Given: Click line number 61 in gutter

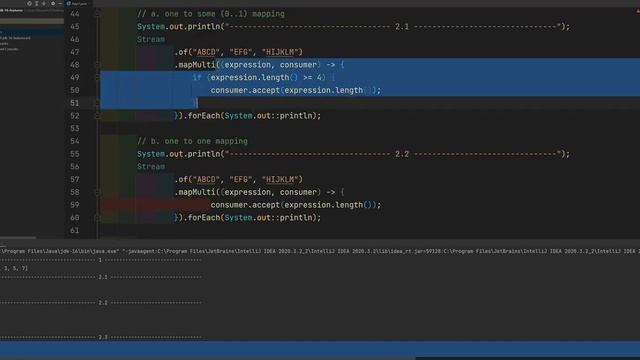Looking at the screenshot, I should tap(75, 230).
